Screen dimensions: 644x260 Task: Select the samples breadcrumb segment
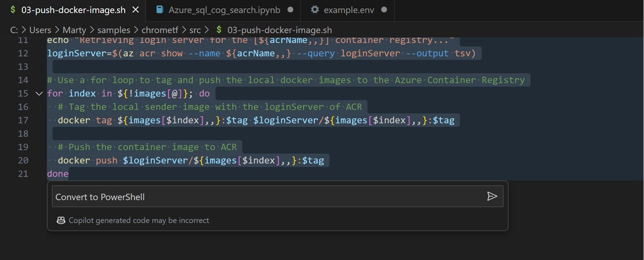(x=114, y=30)
